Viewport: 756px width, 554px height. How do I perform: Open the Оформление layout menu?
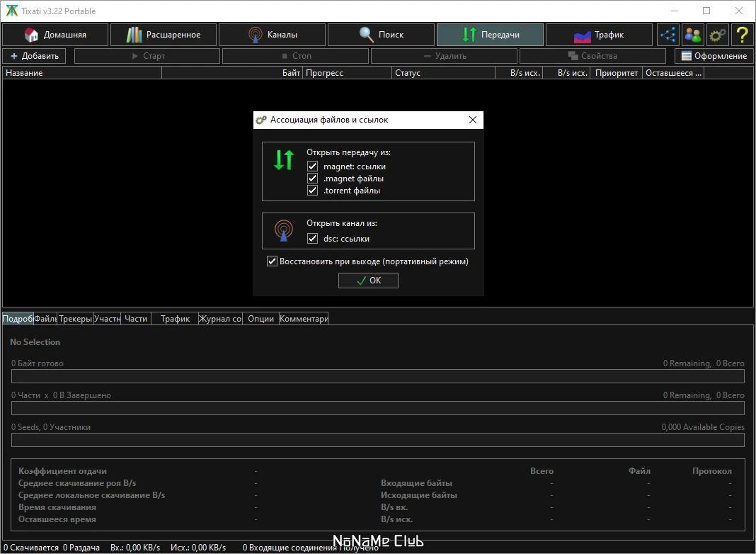click(714, 56)
